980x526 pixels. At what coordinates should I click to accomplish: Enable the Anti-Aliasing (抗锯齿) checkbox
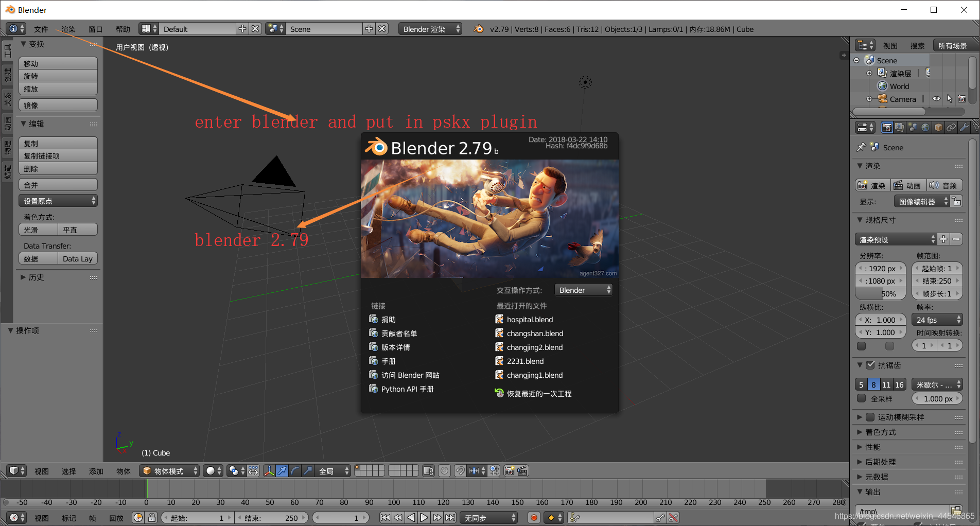pos(870,365)
